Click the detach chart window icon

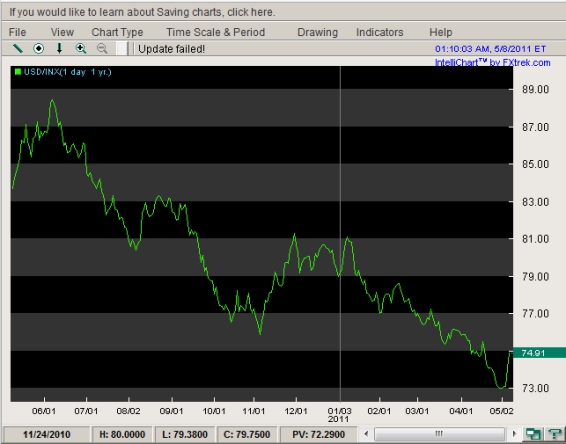pos(533,434)
